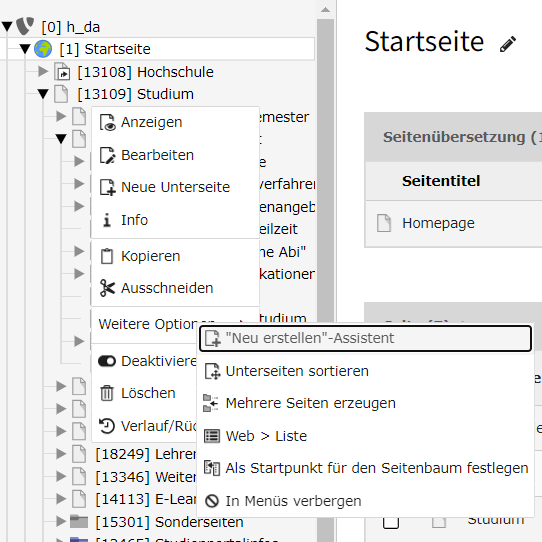Image resolution: width=542 pixels, height=542 pixels.
Task: Open the Homepage translation link
Action: click(438, 223)
